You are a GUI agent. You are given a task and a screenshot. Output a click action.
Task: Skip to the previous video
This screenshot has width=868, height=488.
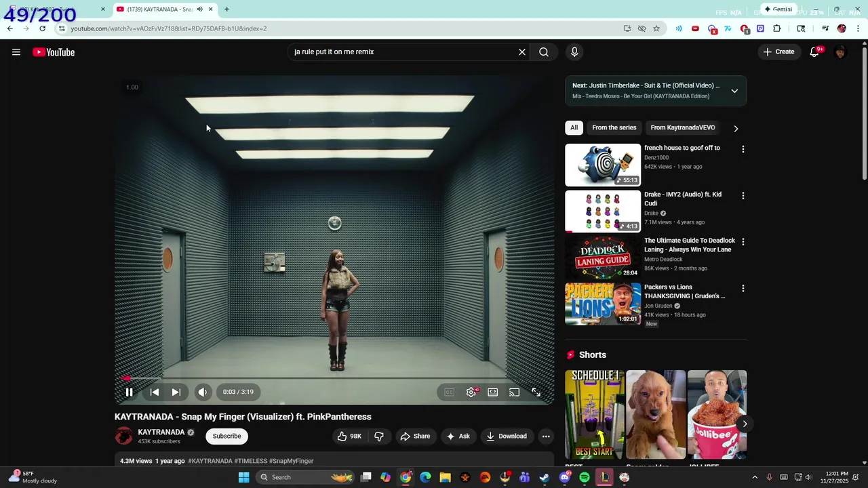click(155, 392)
